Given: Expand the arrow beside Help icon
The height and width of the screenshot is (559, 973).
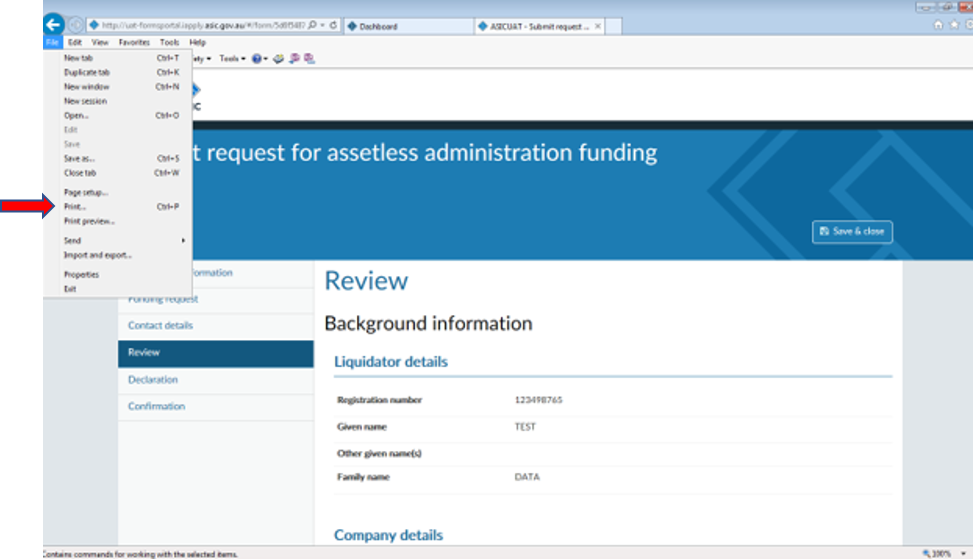Looking at the screenshot, I should click(x=266, y=59).
